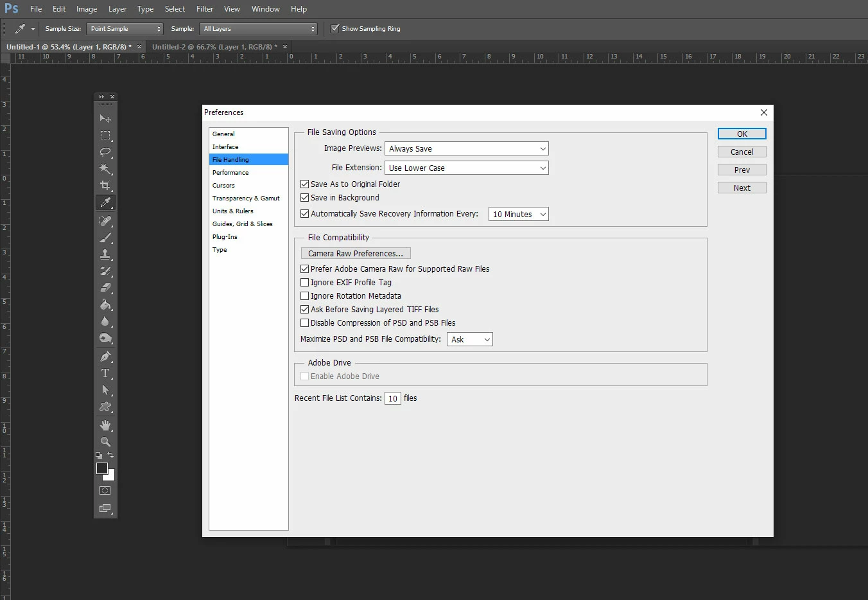Enable Ignore EXIF Profile Tag
Screen dimensions: 868x600
[x=305, y=283]
